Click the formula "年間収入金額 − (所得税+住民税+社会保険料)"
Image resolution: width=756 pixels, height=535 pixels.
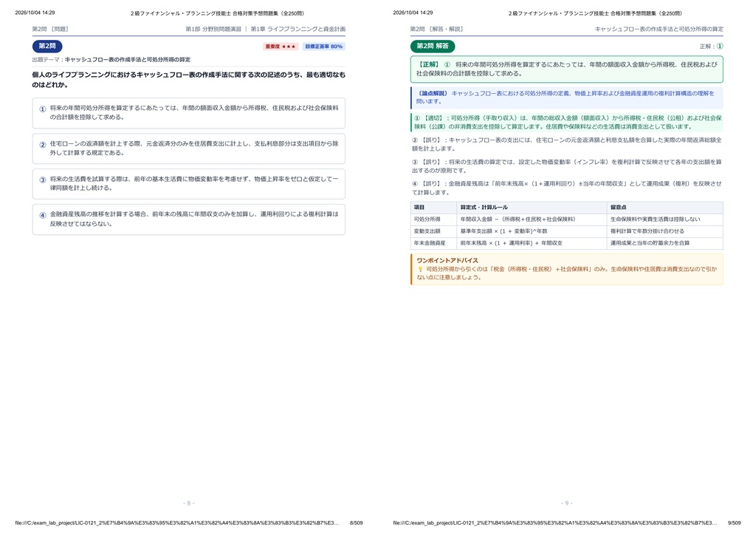coord(518,219)
